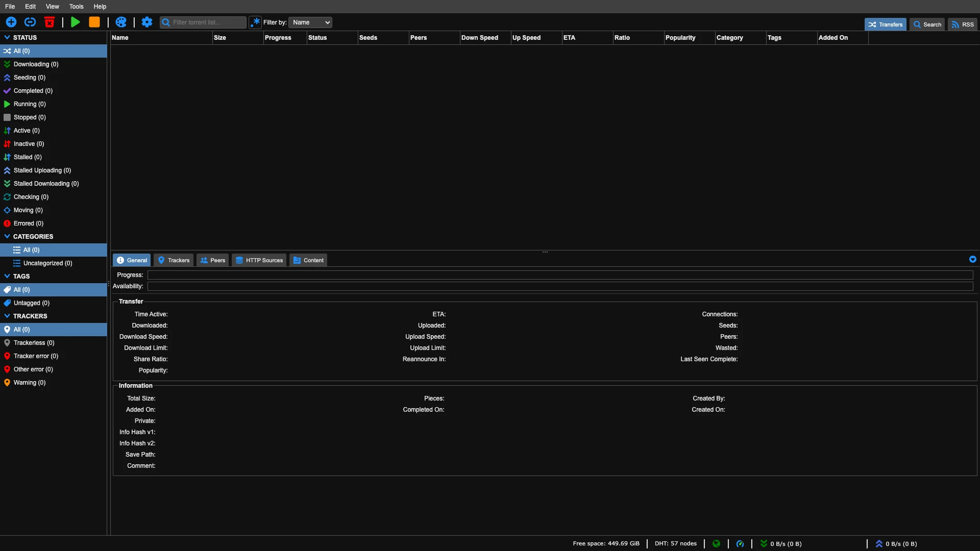Click the red Remove torrent icon
The height and width of the screenshot is (551, 980).
click(50, 22)
